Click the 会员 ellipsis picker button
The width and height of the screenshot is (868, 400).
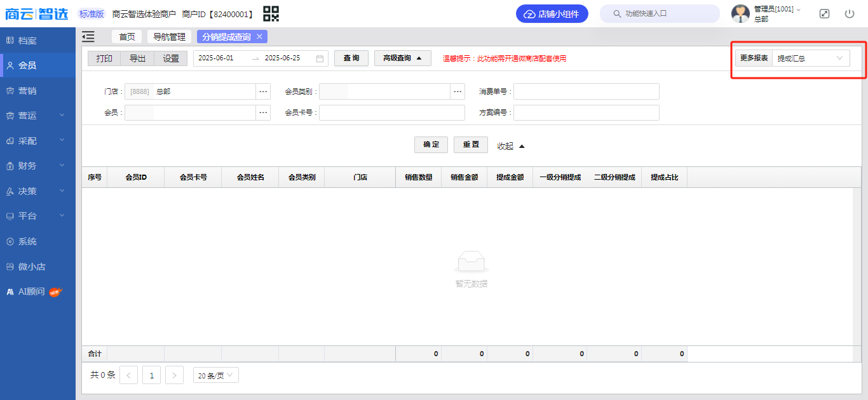click(x=263, y=112)
